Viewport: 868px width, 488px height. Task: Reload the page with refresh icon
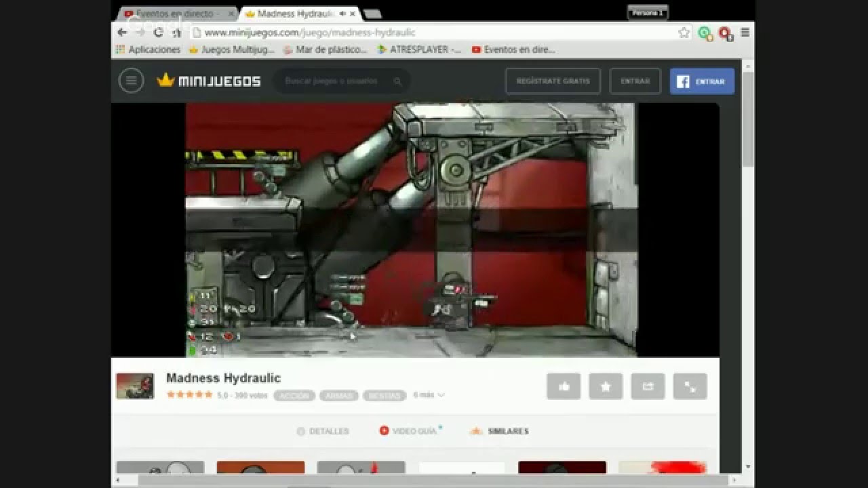pos(159,33)
